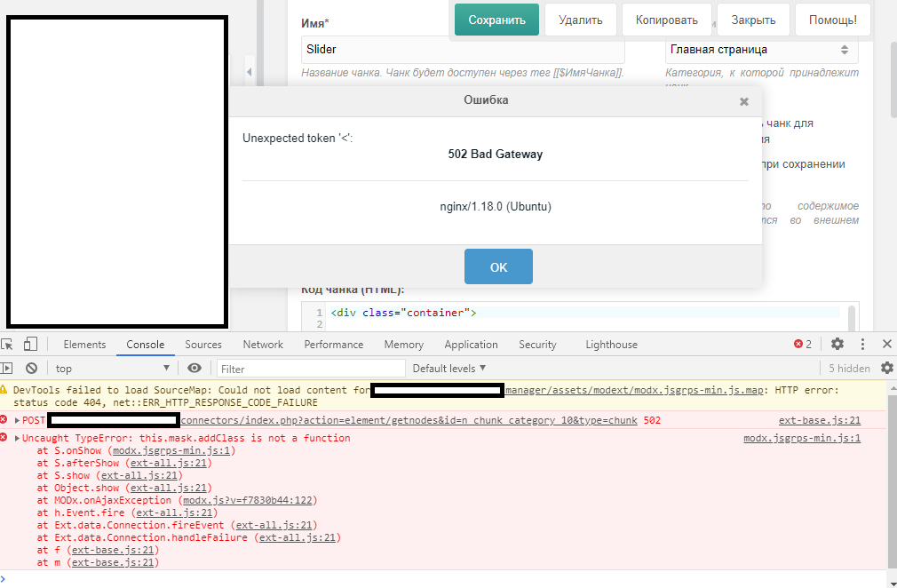Open the ext-base.js:21 link in 'at m' line

pos(113,563)
